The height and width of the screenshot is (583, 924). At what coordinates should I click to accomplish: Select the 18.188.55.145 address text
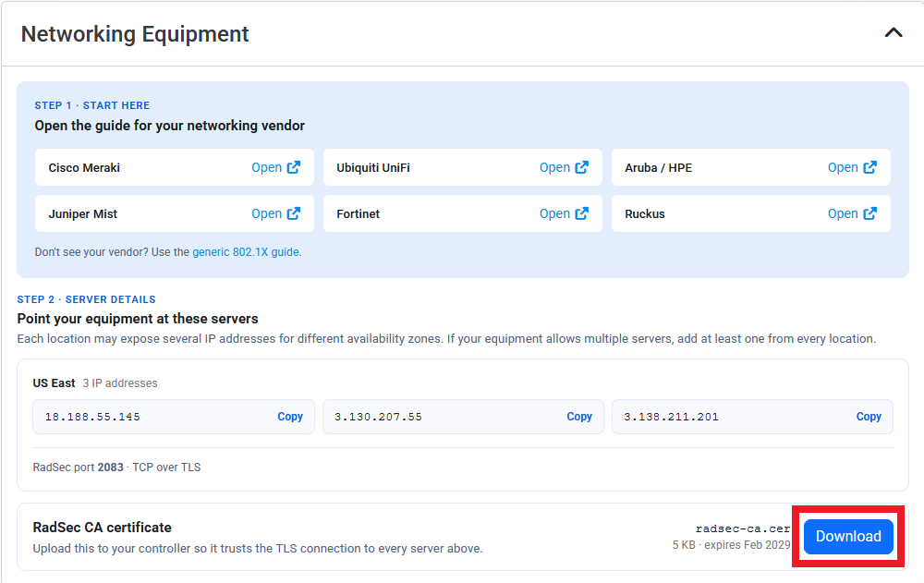[92, 417]
